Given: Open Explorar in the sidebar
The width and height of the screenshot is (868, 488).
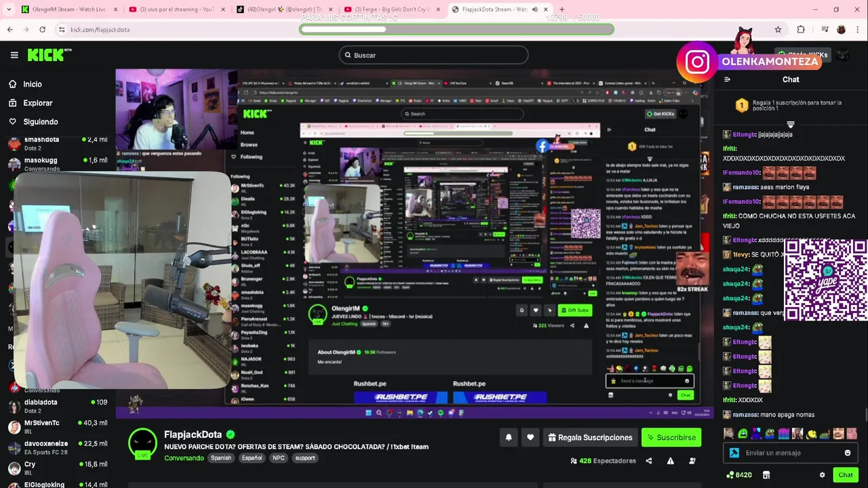Looking at the screenshot, I should (30, 103).
